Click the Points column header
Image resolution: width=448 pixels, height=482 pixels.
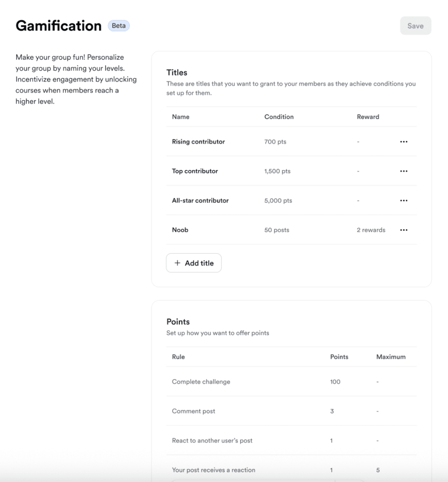(x=339, y=357)
